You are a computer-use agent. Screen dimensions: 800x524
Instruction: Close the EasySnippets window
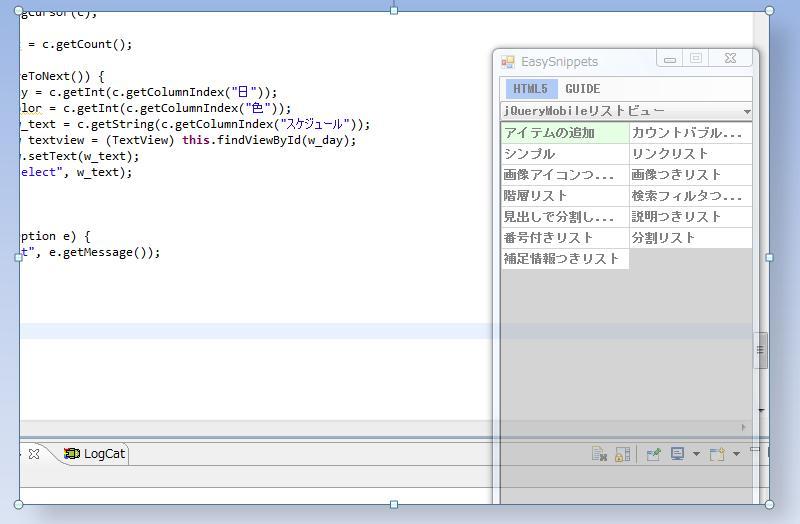(x=731, y=59)
